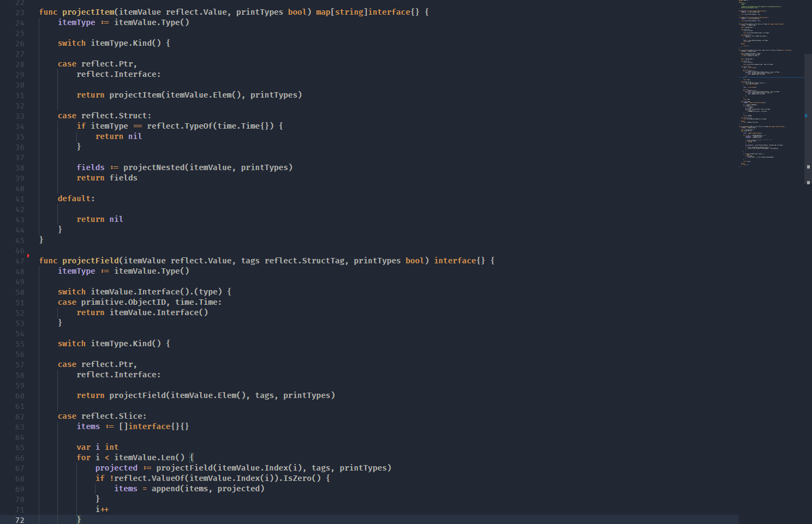Click line number 33 in the gutter
Screen dimensions: 812x524
(x=20, y=116)
